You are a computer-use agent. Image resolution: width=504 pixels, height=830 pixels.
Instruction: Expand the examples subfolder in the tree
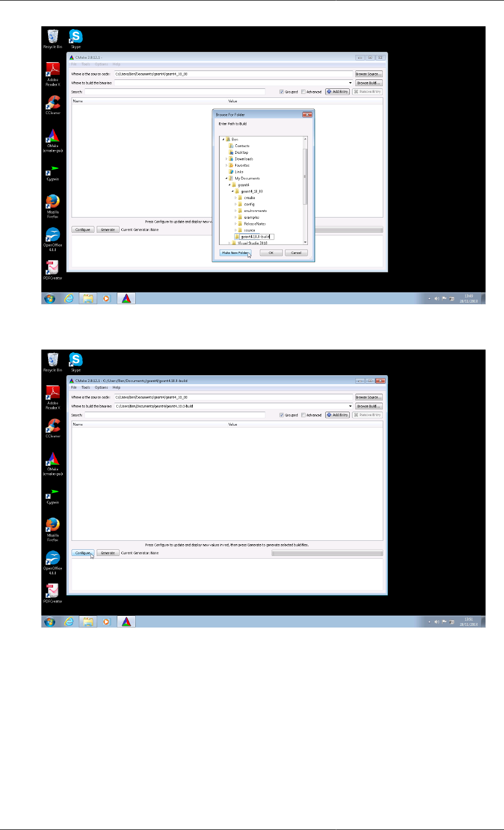(236, 217)
